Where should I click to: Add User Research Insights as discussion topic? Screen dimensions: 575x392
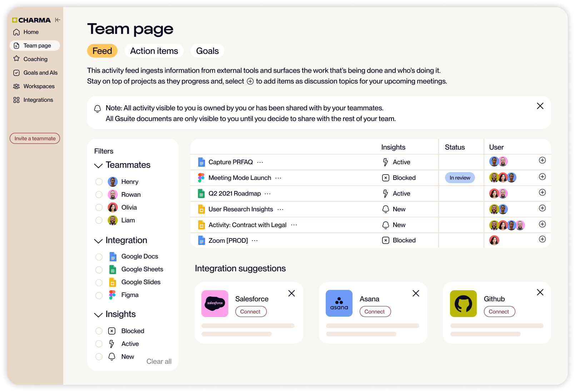pos(542,208)
